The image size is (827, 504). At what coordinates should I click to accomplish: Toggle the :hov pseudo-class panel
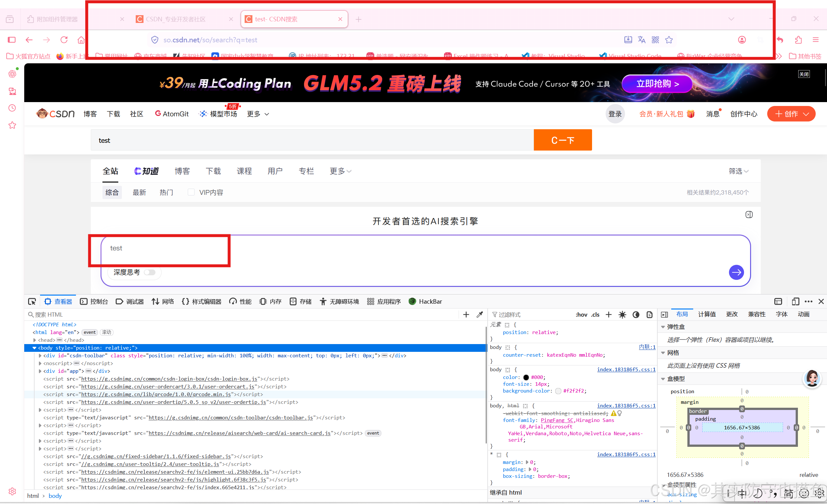click(581, 314)
